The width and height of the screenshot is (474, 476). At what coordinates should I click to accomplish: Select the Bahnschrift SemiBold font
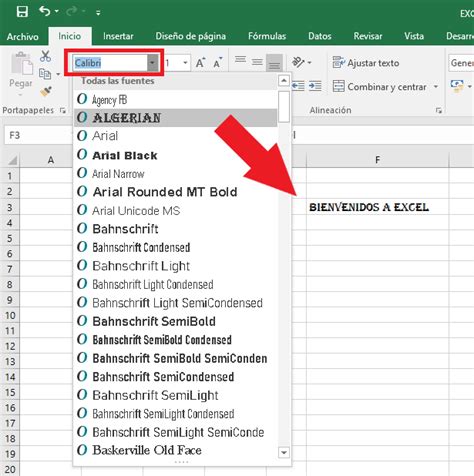tap(175, 321)
